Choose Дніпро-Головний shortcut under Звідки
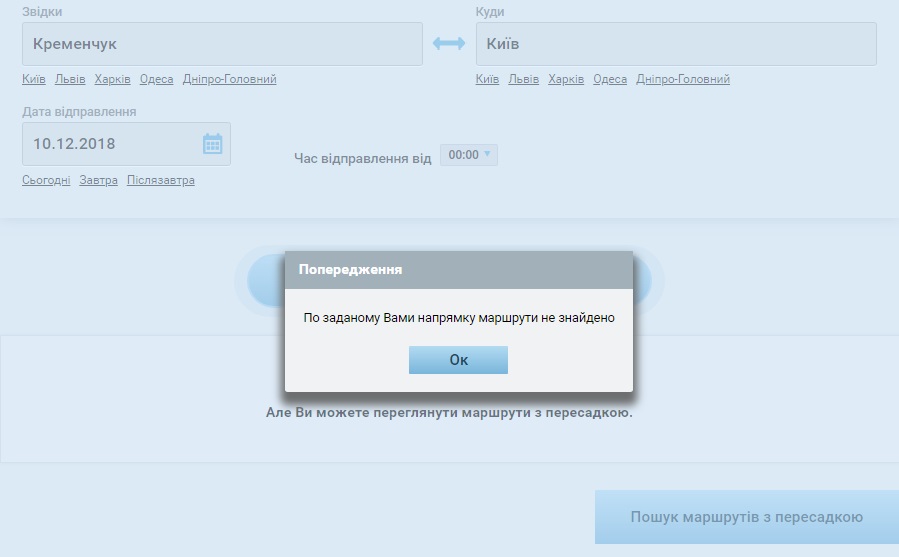 click(x=229, y=80)
